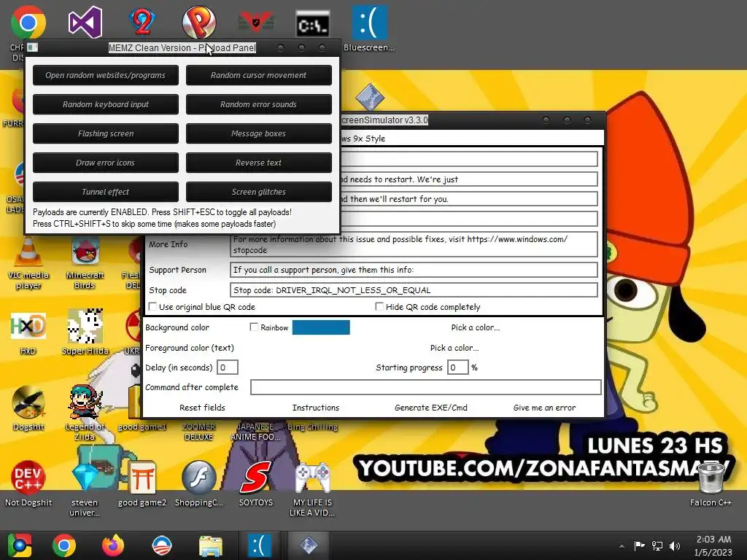Open File Explorer folder in taskbar

211,545
